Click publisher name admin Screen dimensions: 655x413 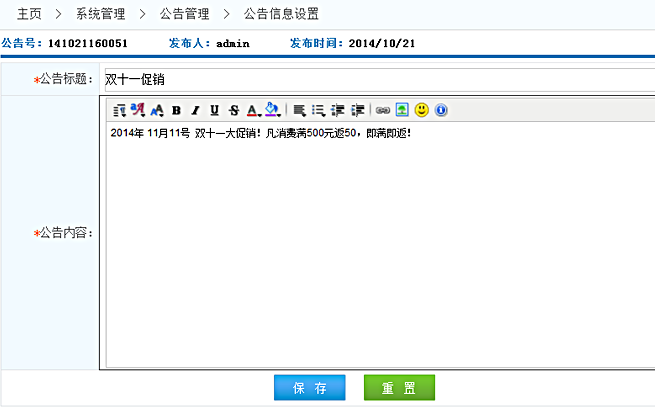tap(233, 43)
